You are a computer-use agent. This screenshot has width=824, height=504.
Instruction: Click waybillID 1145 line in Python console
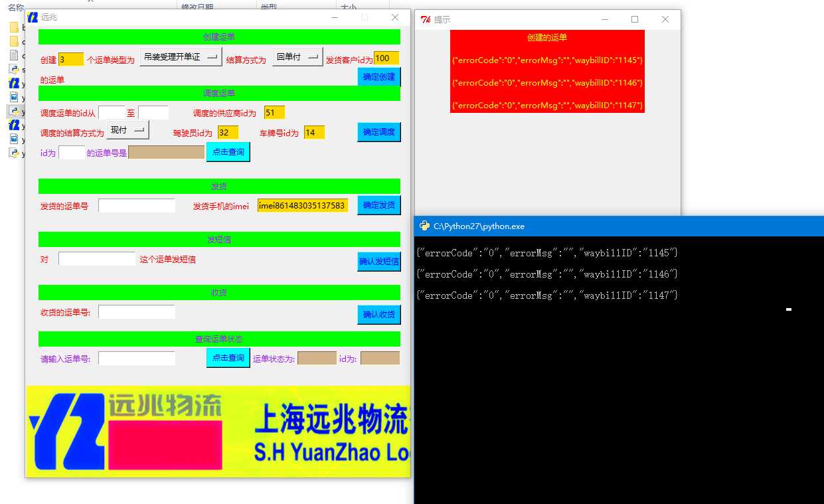[x=547, y=253]
